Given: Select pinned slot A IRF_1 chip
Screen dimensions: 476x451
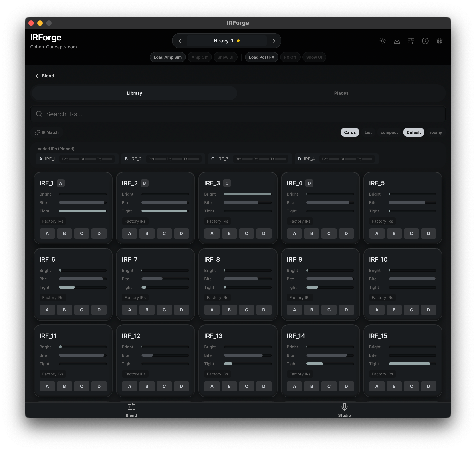Looking at the screenshot, I should coord(77,159).
